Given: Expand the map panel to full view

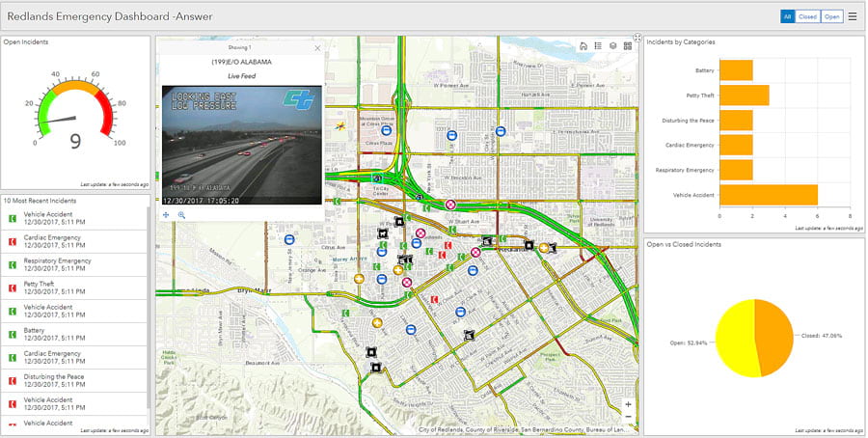Looking at the screenshot, I should tap(637, 38).
